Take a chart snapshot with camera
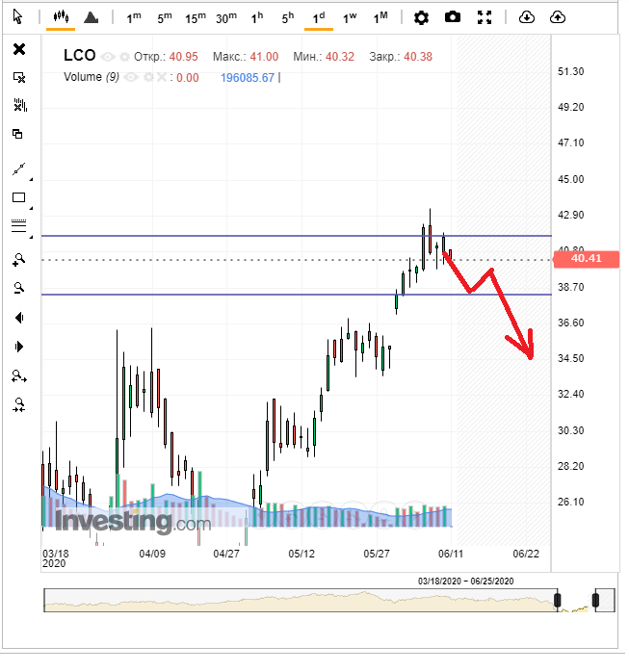This screenshot has width=629, height=672. tap(453, 17)
